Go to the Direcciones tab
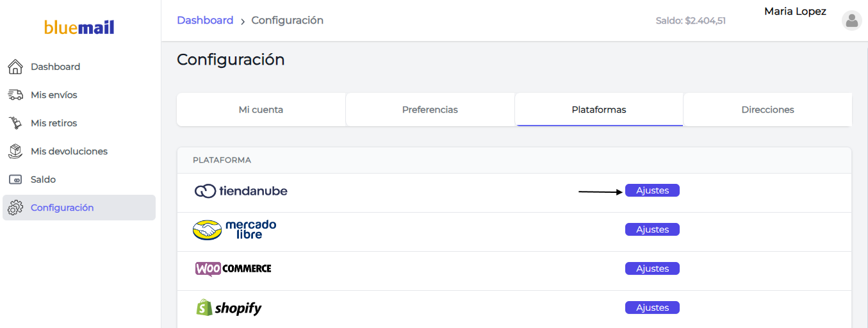868x328 pixels. 767,110
